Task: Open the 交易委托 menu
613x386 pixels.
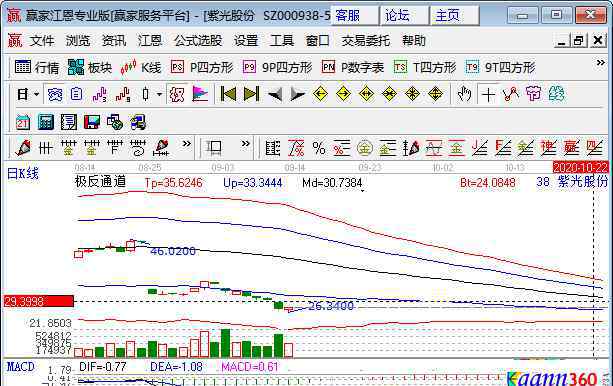Action: point(366,41)
